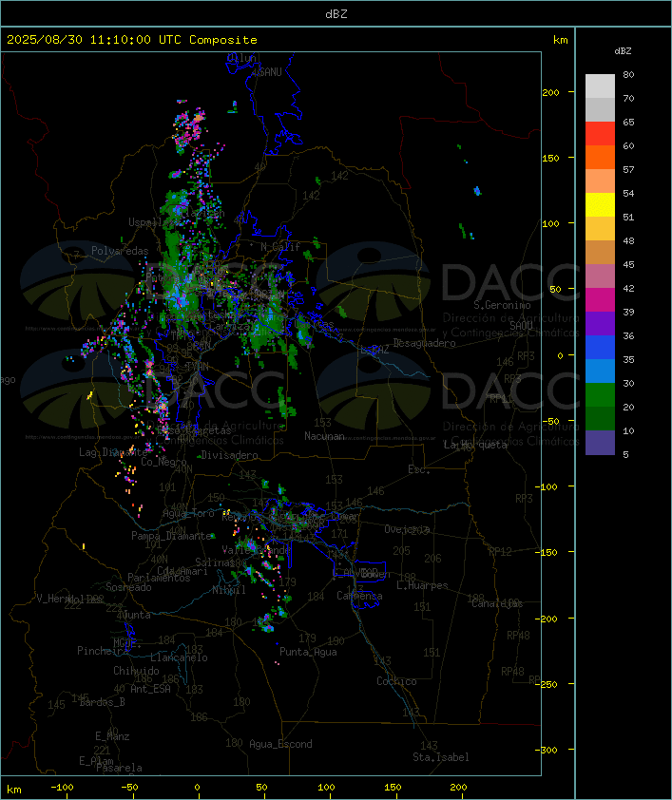Click the 200 km tick on right axis
Viewport: 672px width, 800px height.
[x=550, y=92]
